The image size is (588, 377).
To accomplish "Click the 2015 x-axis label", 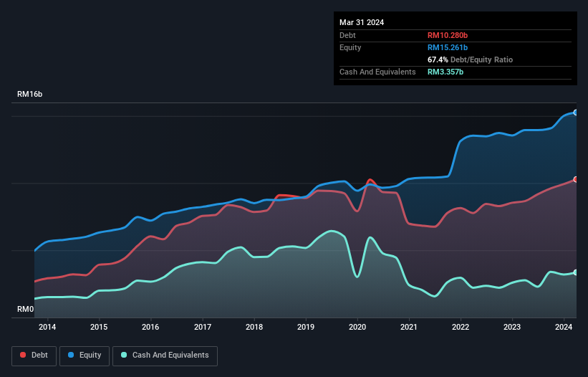I will (99, 327).
